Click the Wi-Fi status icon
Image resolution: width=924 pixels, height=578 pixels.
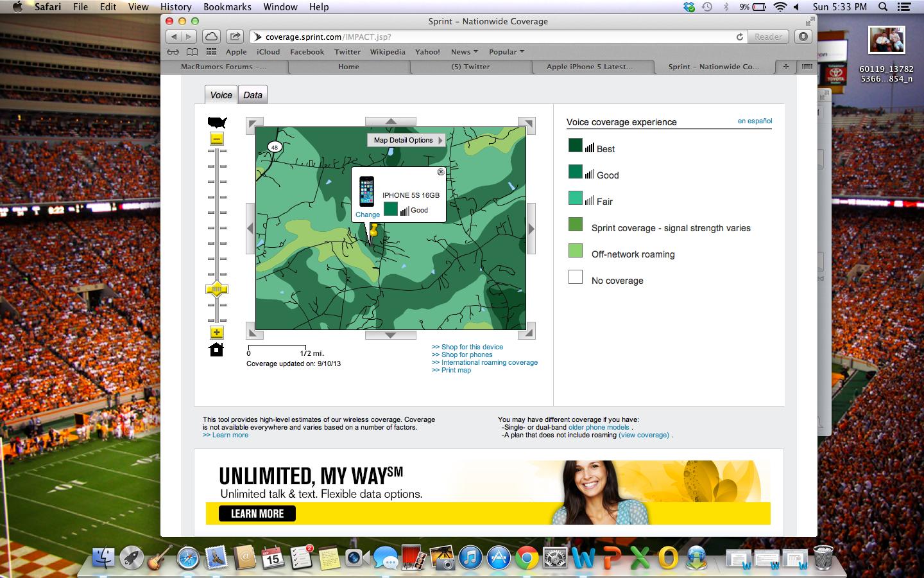[780, 7]
